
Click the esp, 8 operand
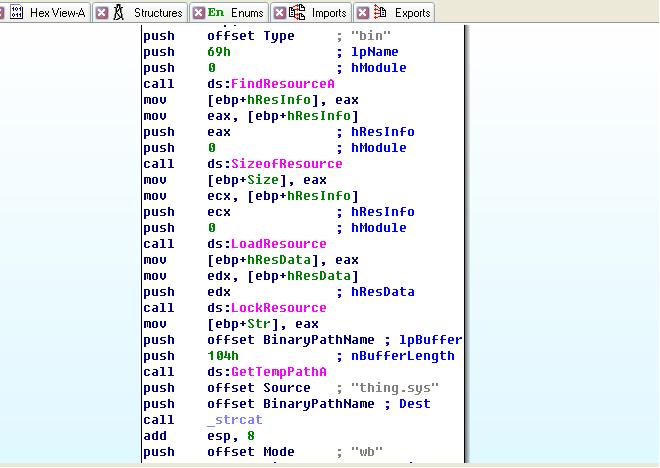231,436
